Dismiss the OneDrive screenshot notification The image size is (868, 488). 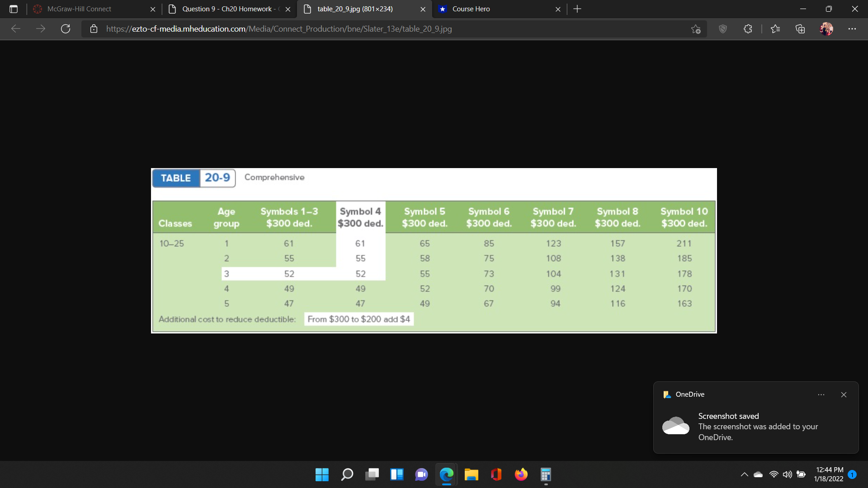tap(844, 394)
